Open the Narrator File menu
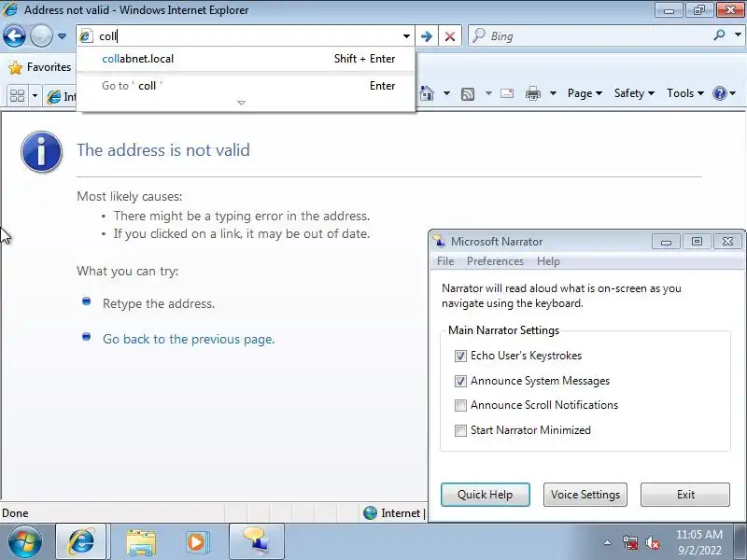 pos(445,261)
